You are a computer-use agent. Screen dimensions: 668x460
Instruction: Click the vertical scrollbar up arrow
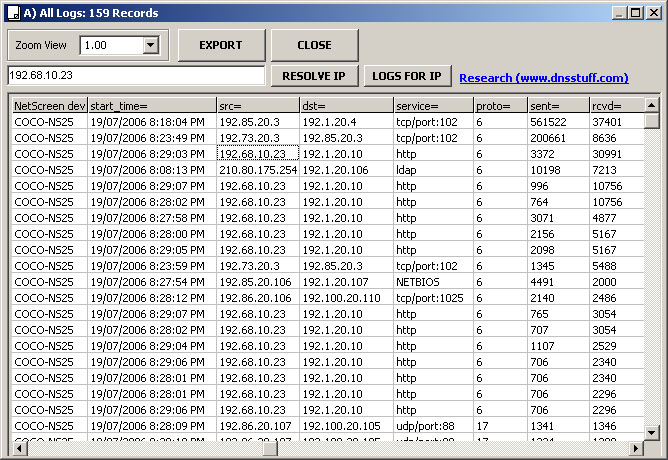[651, 105]
